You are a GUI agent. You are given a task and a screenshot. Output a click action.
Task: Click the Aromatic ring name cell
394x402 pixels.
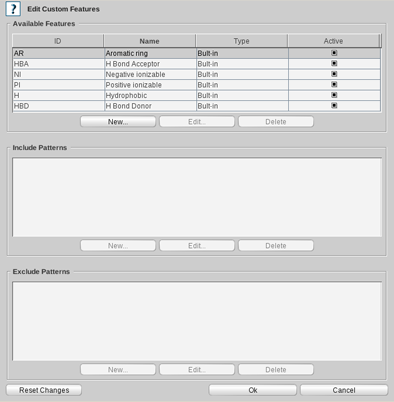150,53
